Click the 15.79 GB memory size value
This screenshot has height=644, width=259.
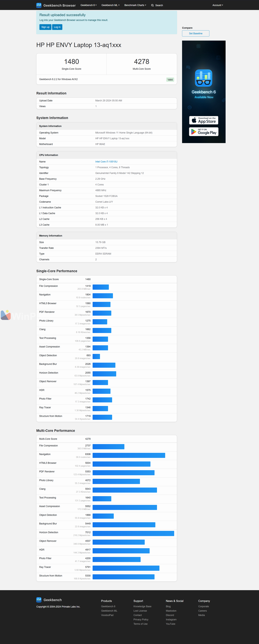[x=100, y=242]
